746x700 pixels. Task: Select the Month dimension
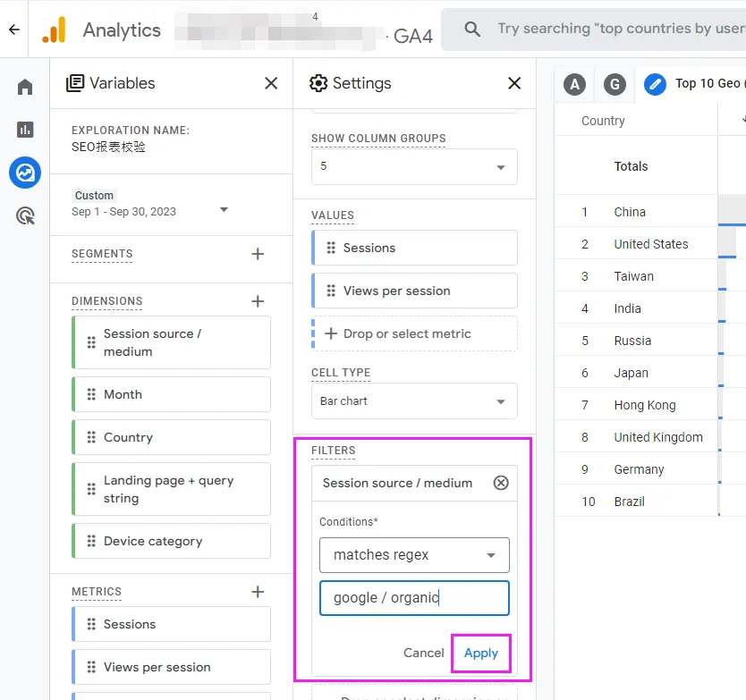(x=171, y=394)
